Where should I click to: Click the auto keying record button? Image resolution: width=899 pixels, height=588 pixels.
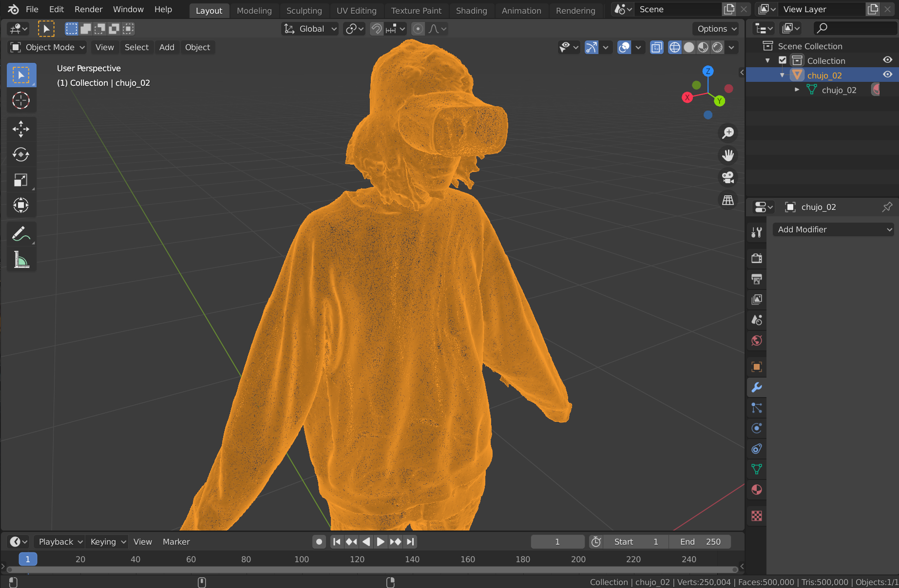(319, 542)
